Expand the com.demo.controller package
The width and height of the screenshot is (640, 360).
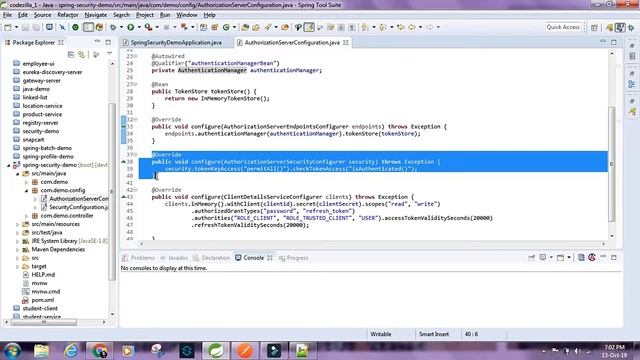tap(27, 216)
